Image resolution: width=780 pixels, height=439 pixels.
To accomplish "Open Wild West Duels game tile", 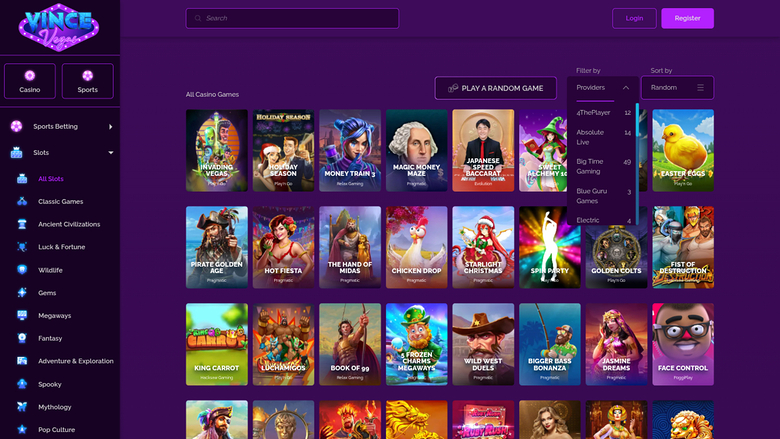I will pos(483,345).
